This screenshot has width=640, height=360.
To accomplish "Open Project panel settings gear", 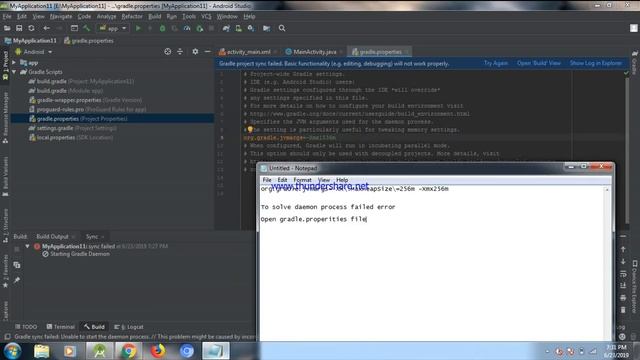I will (195, 51).
